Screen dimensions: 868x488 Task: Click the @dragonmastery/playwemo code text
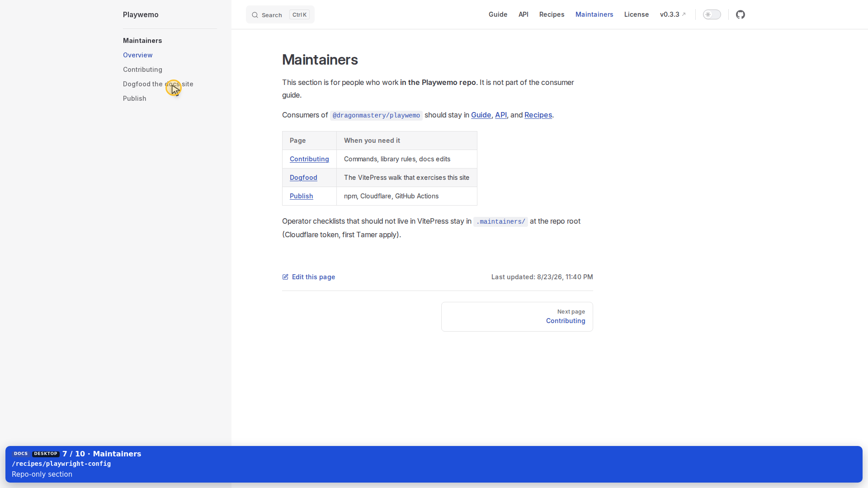376,115
